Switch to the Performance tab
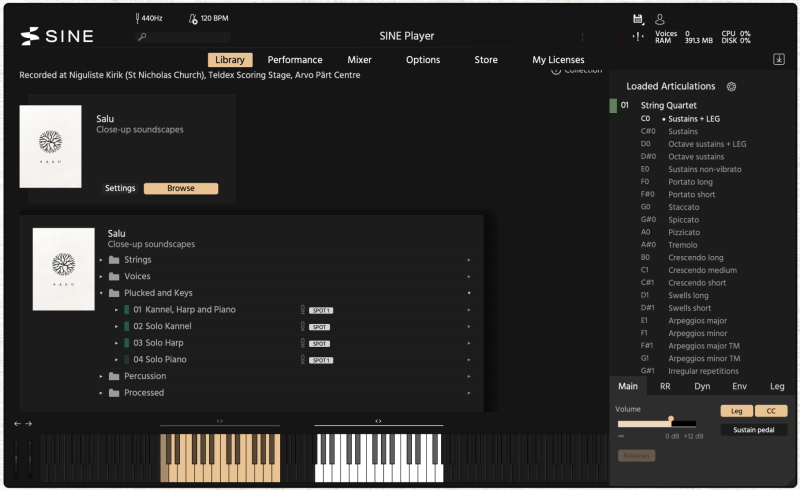800x490 pixels. [x=295, y=60]
